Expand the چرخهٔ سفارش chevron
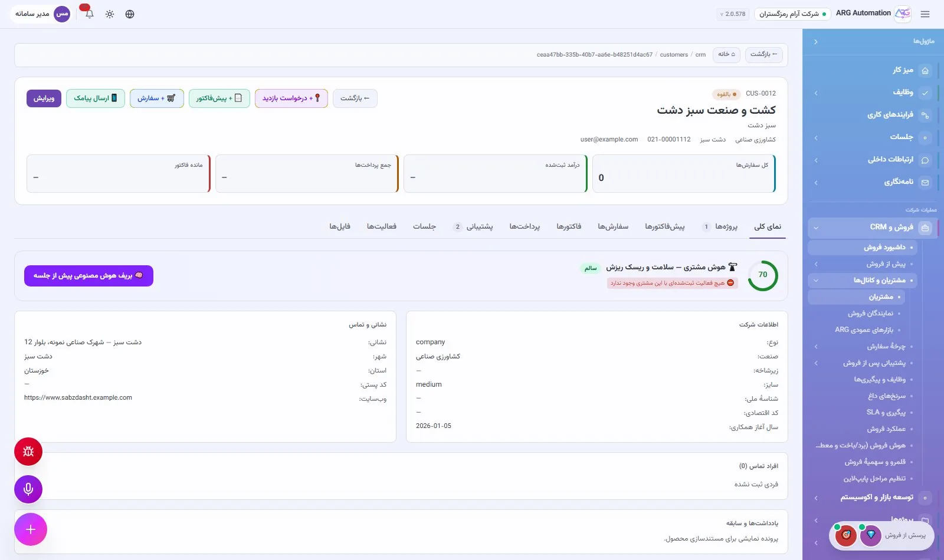 [x=815, y=347]
